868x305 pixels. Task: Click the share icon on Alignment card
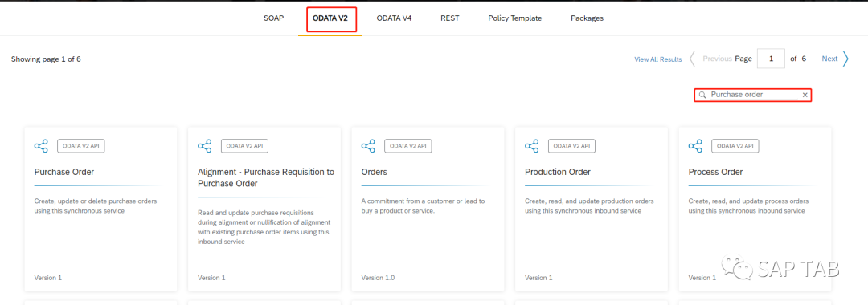click(204, 146)
